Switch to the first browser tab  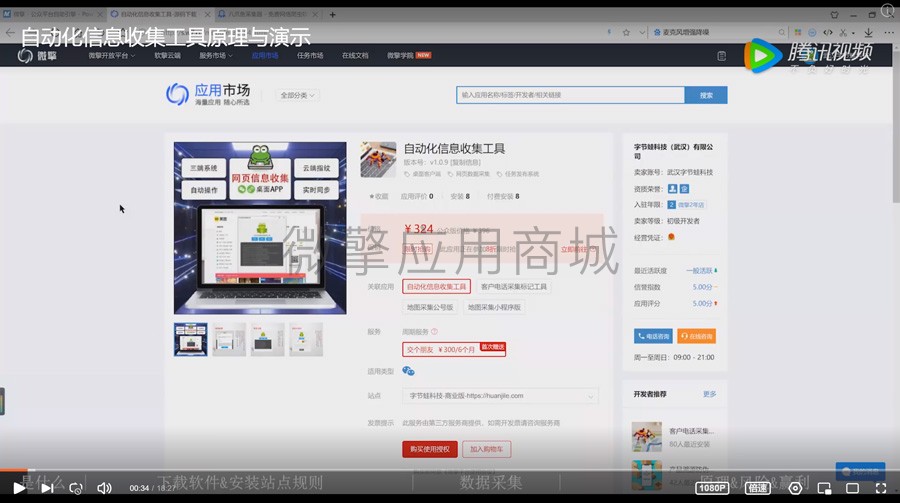(x=53, y=14)
